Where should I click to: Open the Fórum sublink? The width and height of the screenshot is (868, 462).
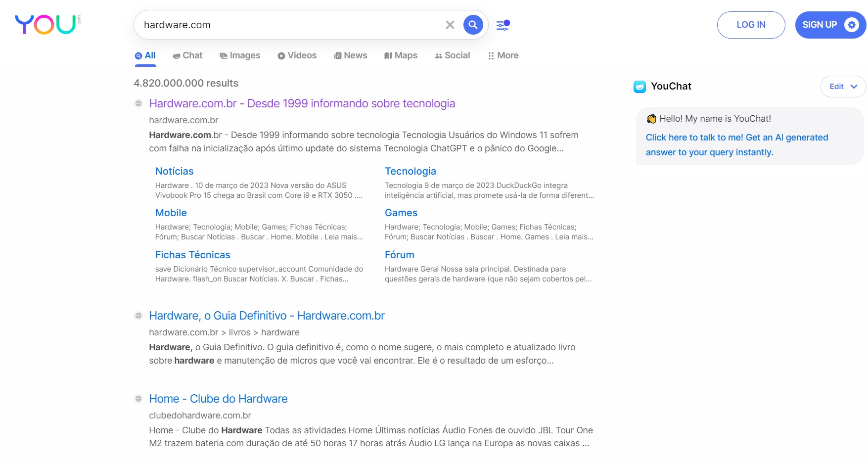[400, 255]
